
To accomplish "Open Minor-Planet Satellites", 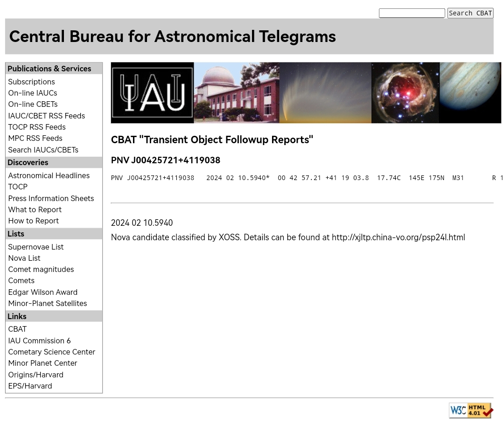I will click(48, 304).
